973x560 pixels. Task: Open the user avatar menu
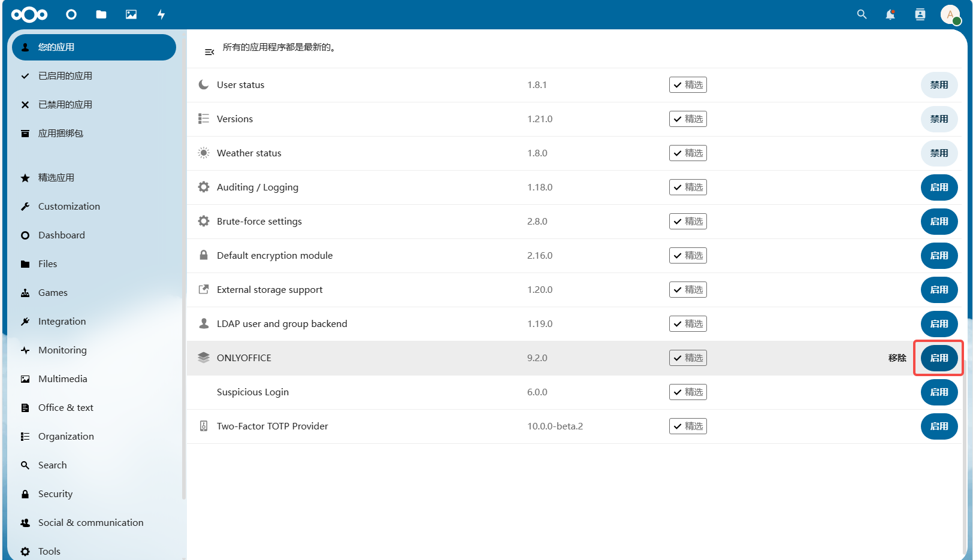click(x=950, y=14)
